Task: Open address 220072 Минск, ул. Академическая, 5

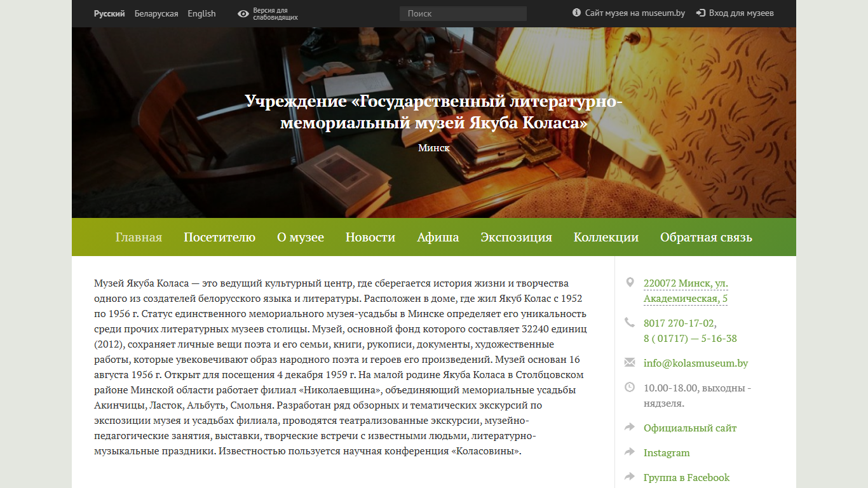Action: pyautogui.click(x=686, y=291)
